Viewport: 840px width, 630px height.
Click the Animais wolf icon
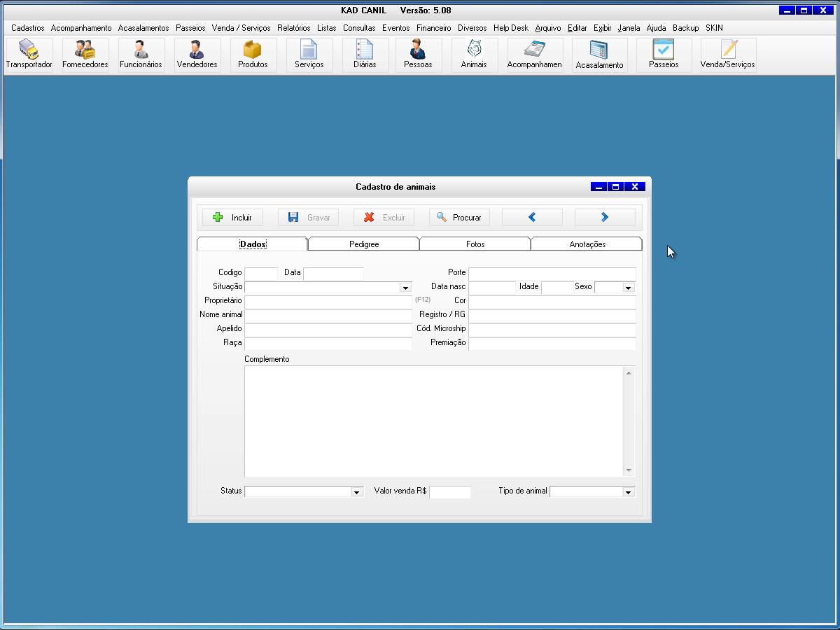coord(474,55)
